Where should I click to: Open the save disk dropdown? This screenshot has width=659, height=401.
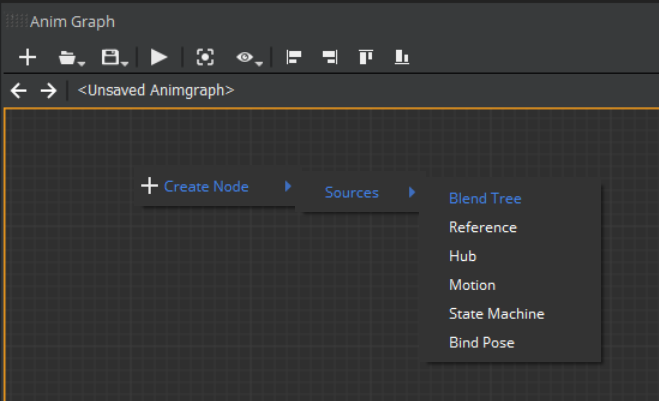113,58
